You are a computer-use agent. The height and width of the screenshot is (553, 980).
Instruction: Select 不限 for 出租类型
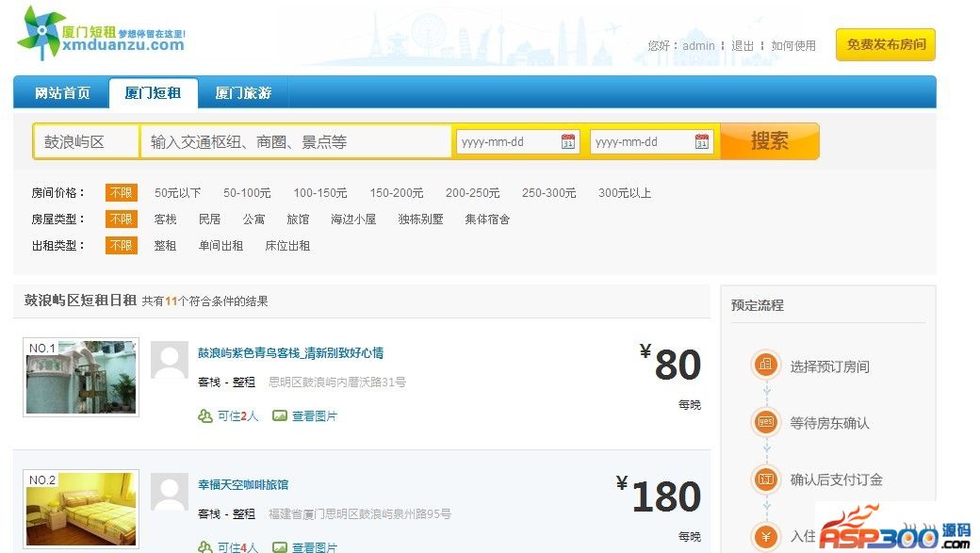(x=122, y=245)
